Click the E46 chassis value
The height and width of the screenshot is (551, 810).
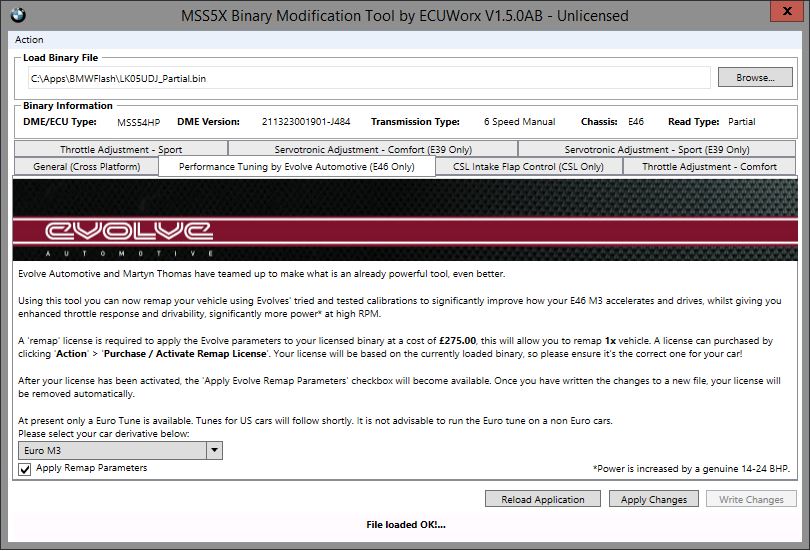(x=635, y=122)
